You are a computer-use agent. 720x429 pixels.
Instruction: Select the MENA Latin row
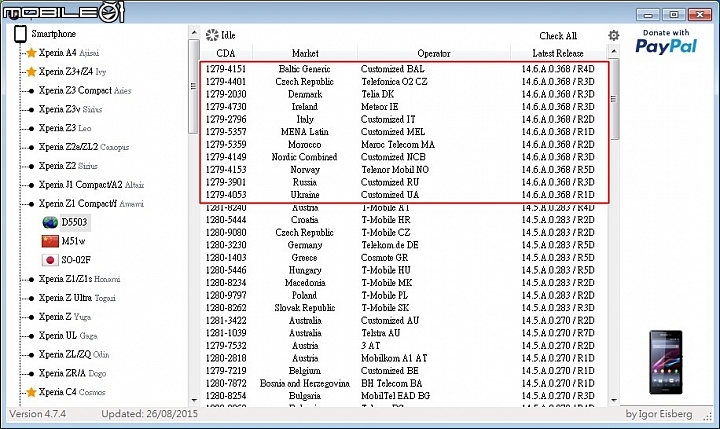click(405, 132)
